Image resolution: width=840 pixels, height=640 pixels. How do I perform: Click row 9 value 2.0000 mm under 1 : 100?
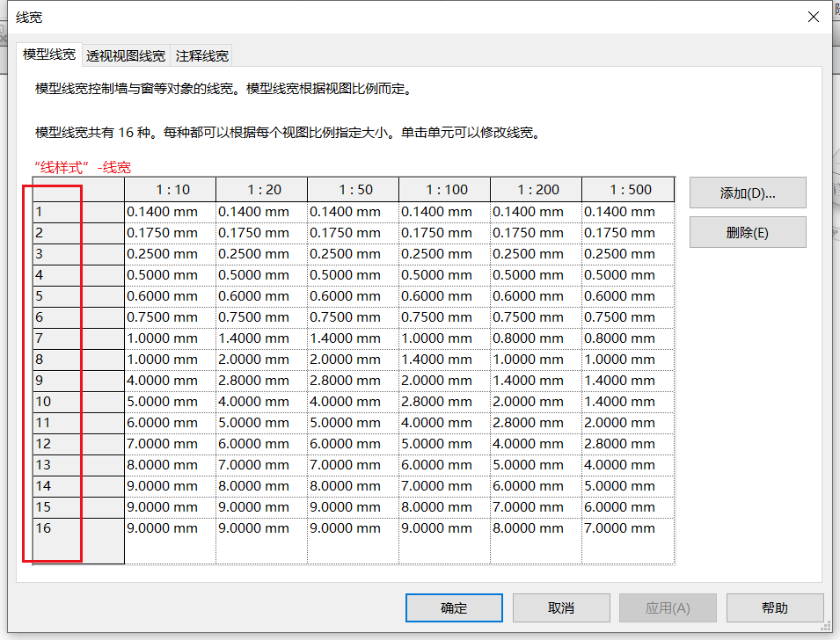point(445,381)
